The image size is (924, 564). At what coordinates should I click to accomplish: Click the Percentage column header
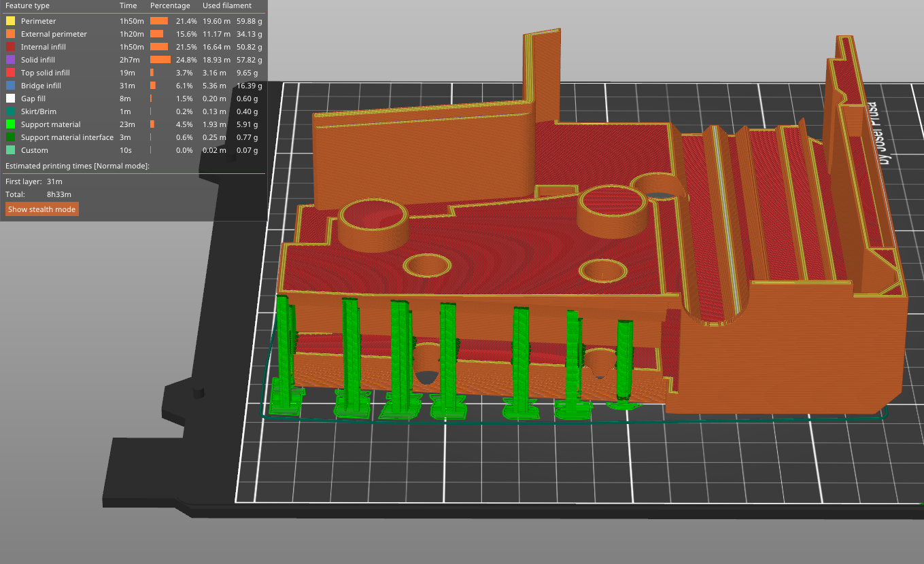(x=170, y=5)
